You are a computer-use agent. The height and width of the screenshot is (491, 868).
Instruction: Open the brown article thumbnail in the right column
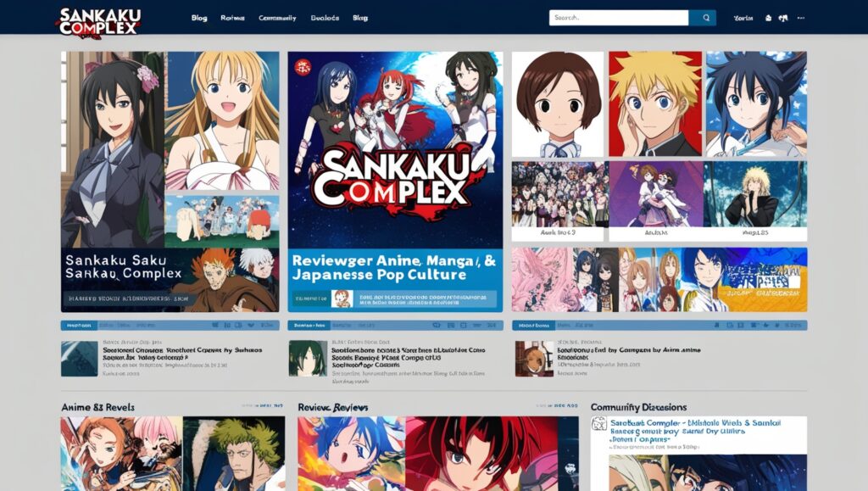(x=534, y=359)
